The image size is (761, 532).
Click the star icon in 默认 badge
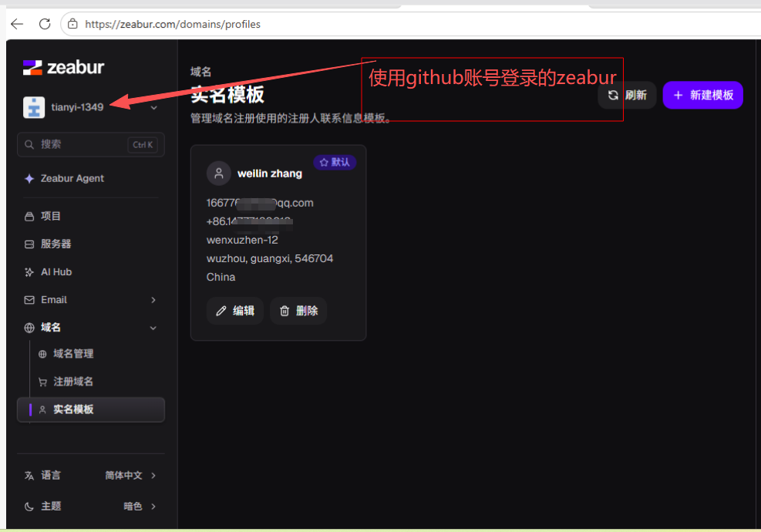coord(324,162)
